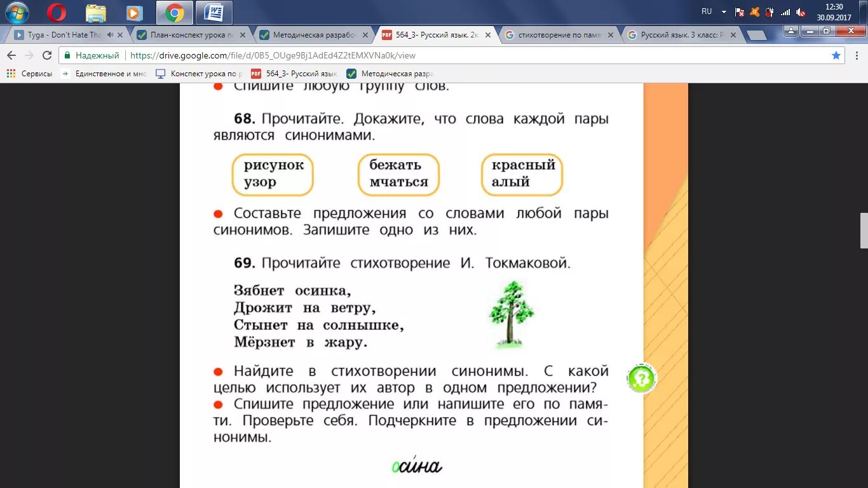Toggle the bookmark star for this page
868x488 pixels.
(836, 55)
